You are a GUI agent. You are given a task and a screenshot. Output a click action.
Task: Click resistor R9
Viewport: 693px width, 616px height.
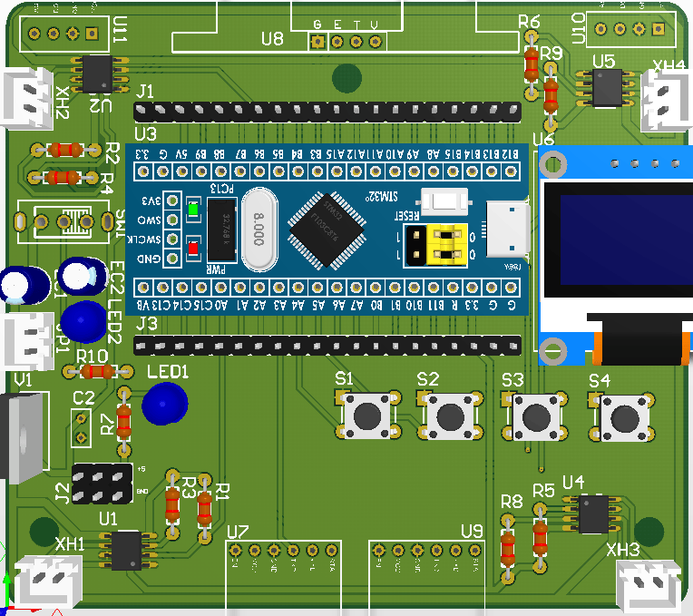tap(551, 94)
